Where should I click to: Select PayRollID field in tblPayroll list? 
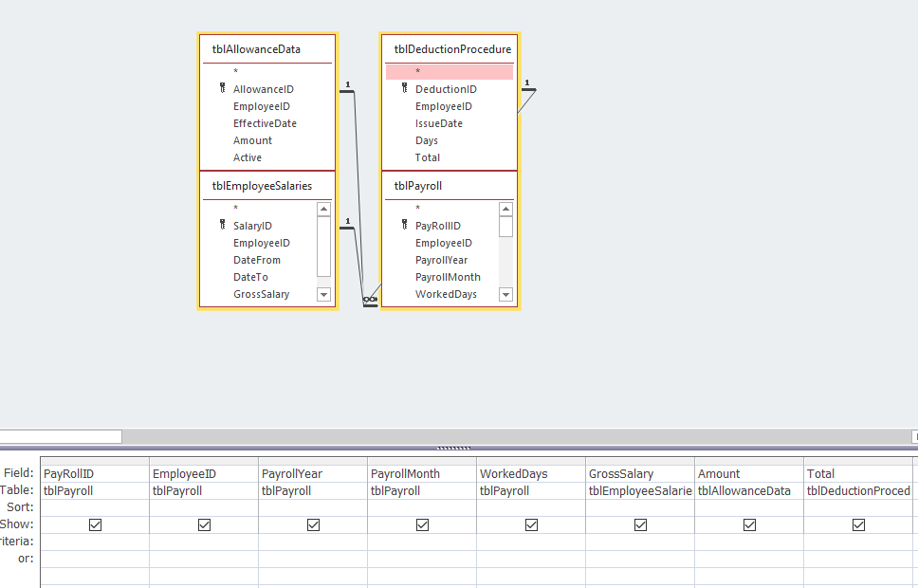[438, 226]
